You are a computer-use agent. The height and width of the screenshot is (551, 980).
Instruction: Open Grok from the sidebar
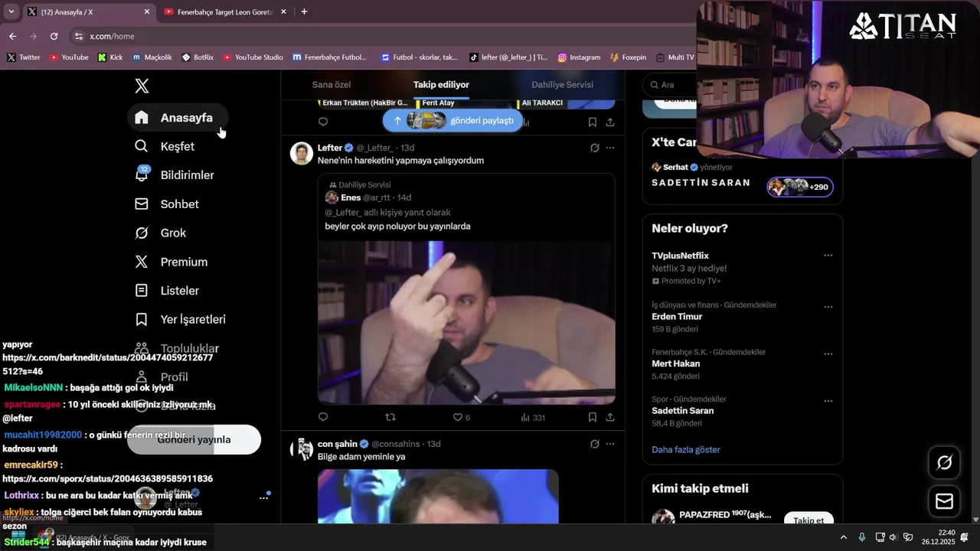(x=161, y=233)
